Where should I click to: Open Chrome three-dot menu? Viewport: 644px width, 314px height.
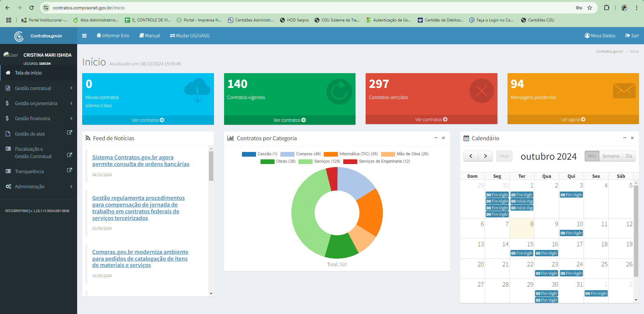point(636,8)
